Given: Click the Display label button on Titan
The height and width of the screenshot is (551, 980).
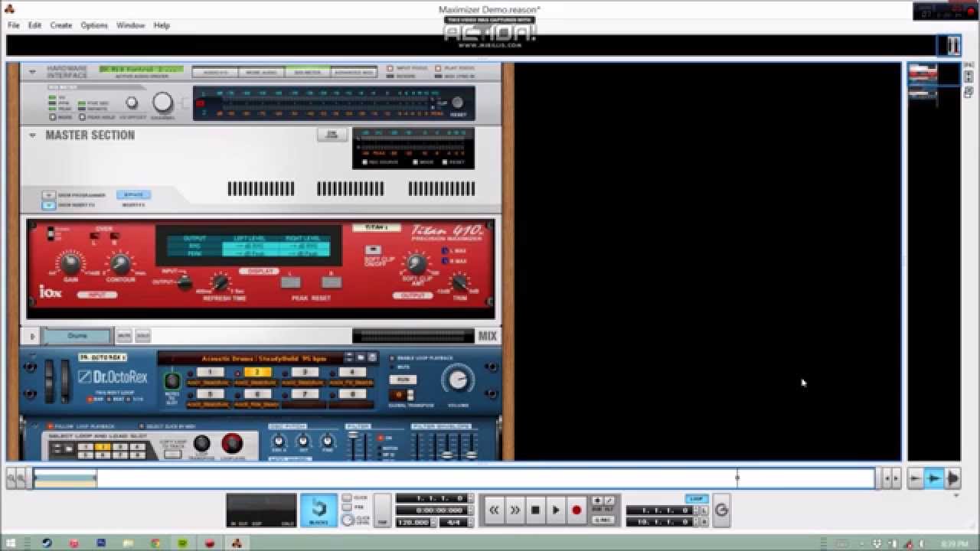Looking at the screenshot, I should pyautogui.click(x=258, y=272).
